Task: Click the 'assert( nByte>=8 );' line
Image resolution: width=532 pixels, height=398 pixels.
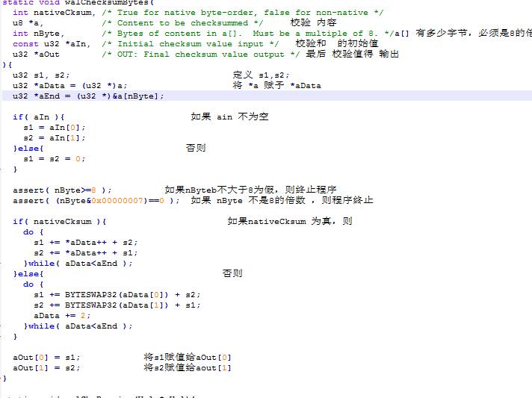Action: click(x=62, y=190)
